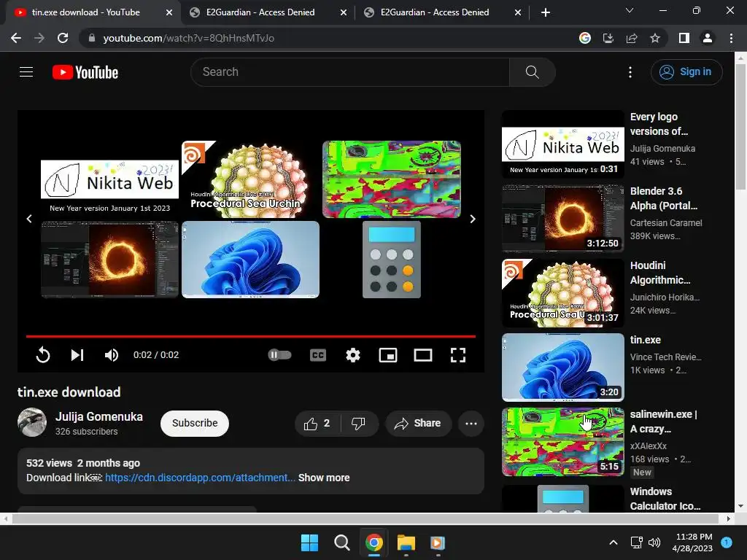Go back in browser history
This screenshot has height=560, width=747.
click(16, 38)
